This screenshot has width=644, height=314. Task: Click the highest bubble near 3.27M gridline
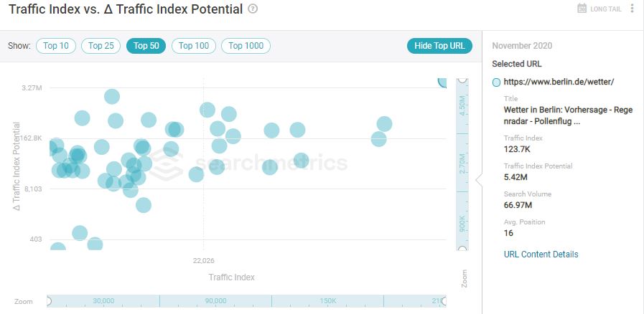(112, 97)
